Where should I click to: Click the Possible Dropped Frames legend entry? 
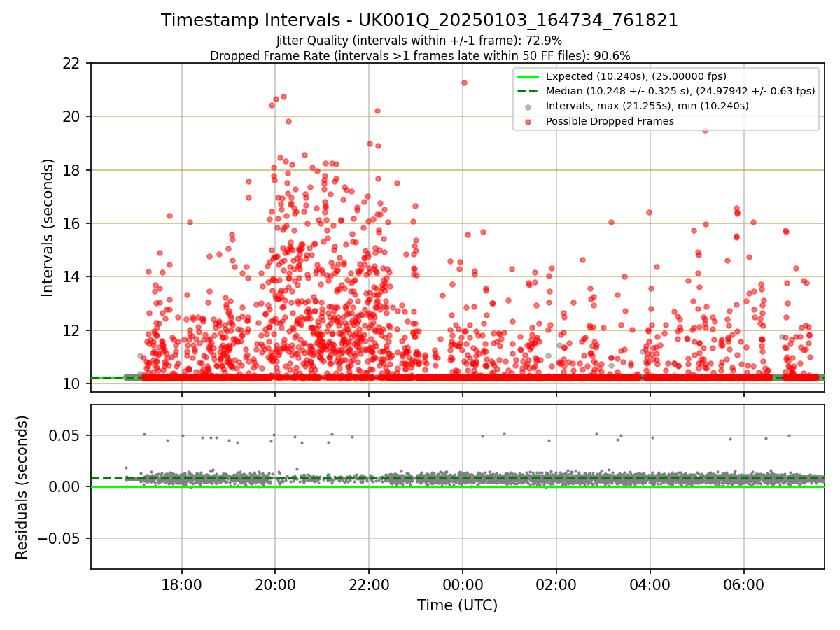610,121
